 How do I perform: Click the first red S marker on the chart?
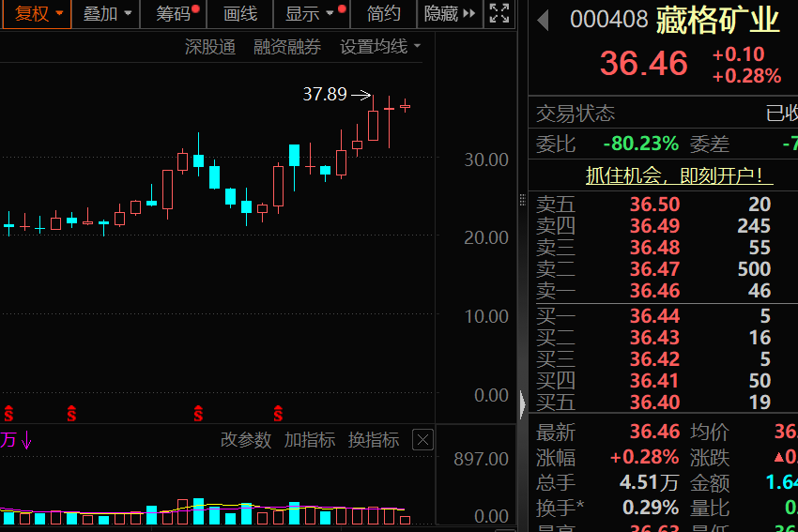point(9,413)
